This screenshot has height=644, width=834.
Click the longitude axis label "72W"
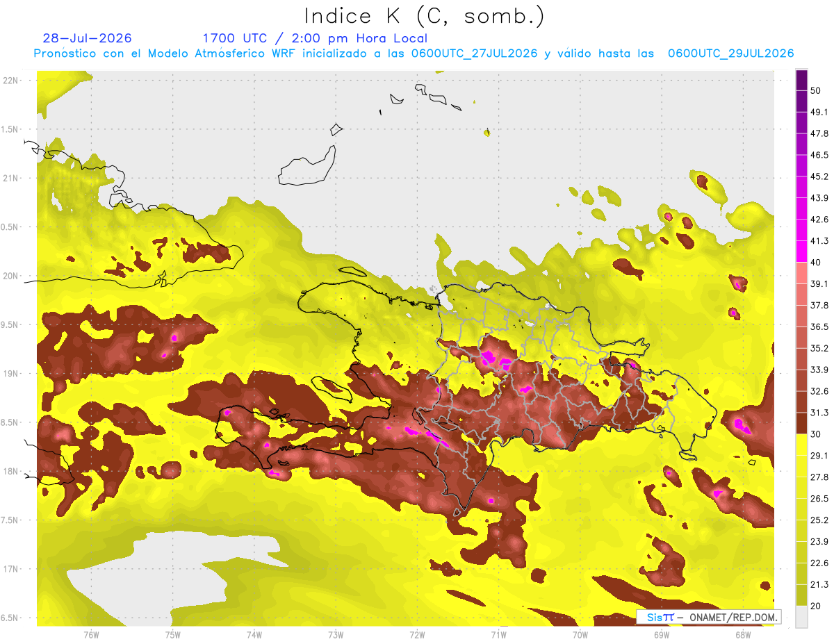417,634
